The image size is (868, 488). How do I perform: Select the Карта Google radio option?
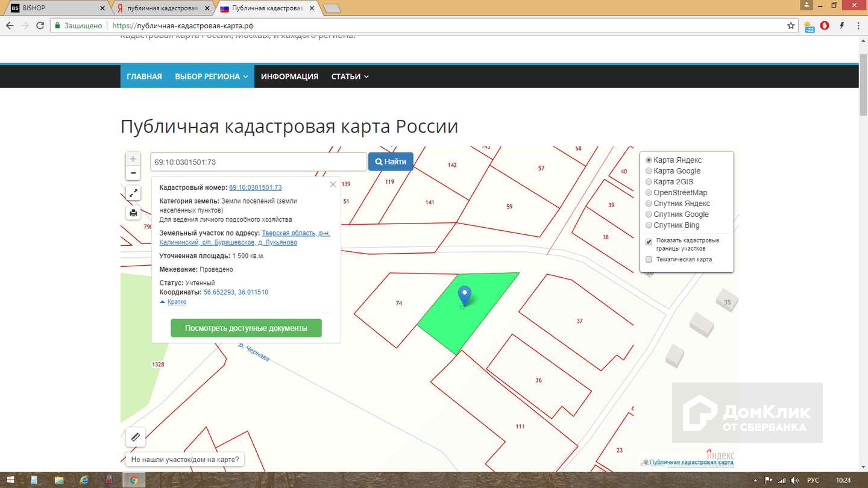coord(649,171)
